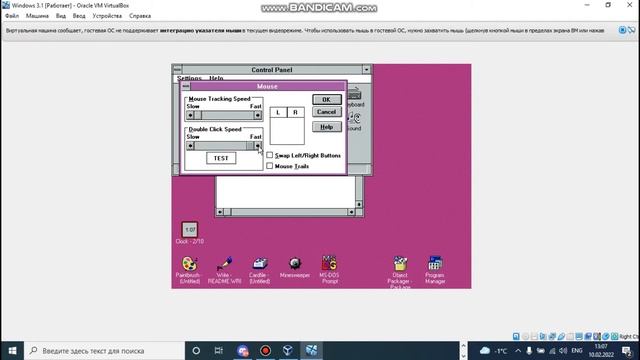
Task: Open the Settings menu in Control Panel
Action: (189, 78)
